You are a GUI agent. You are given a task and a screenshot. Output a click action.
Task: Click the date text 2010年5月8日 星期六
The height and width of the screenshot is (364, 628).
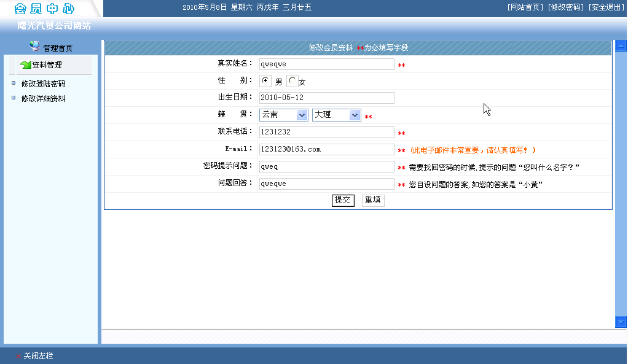218,7
